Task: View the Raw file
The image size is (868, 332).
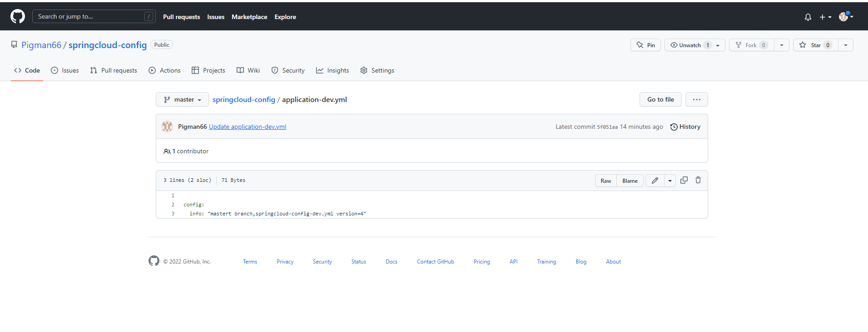Action: (606, 181)
